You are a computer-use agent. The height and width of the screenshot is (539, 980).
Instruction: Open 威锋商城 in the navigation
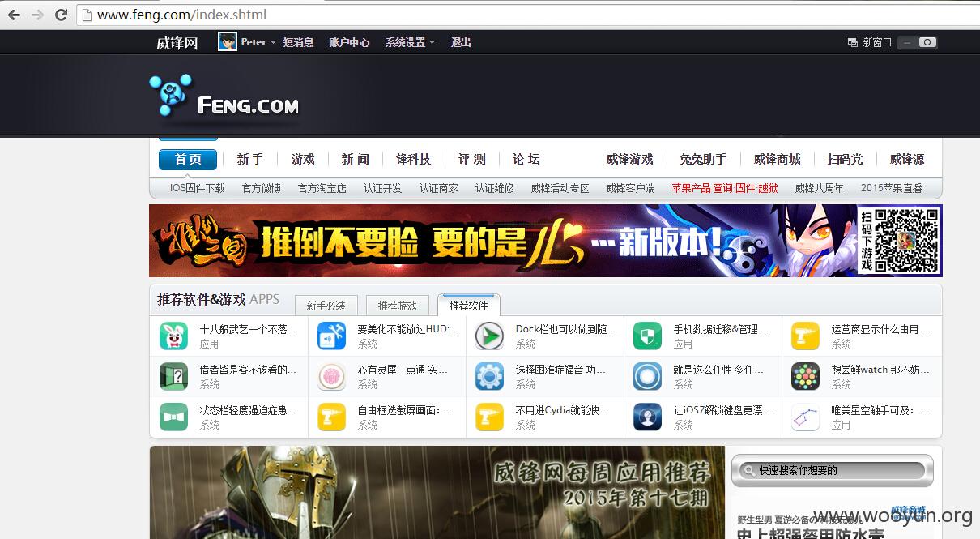click(x=777, y=159)
